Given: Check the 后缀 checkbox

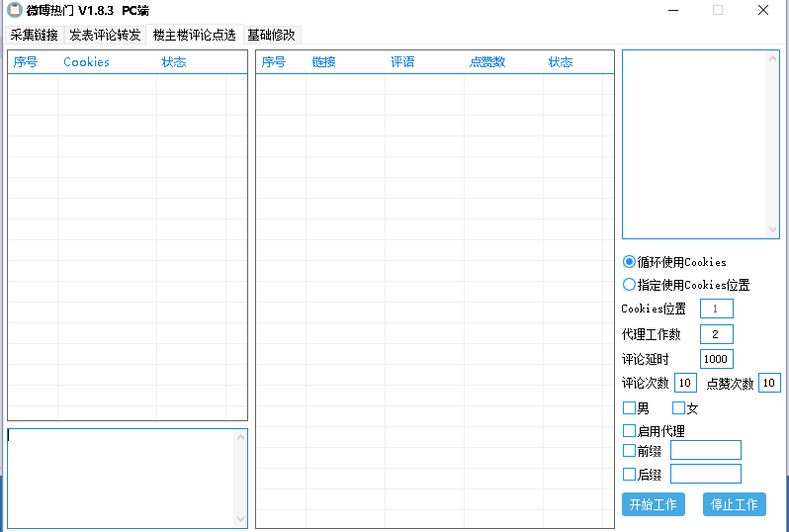Looking at the screenshot, I should click(x=630, y=474).
